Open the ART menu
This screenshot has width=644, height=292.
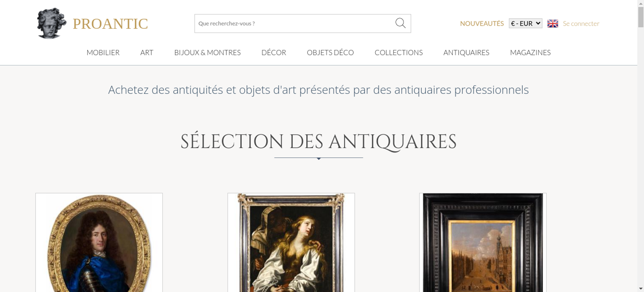147,52
